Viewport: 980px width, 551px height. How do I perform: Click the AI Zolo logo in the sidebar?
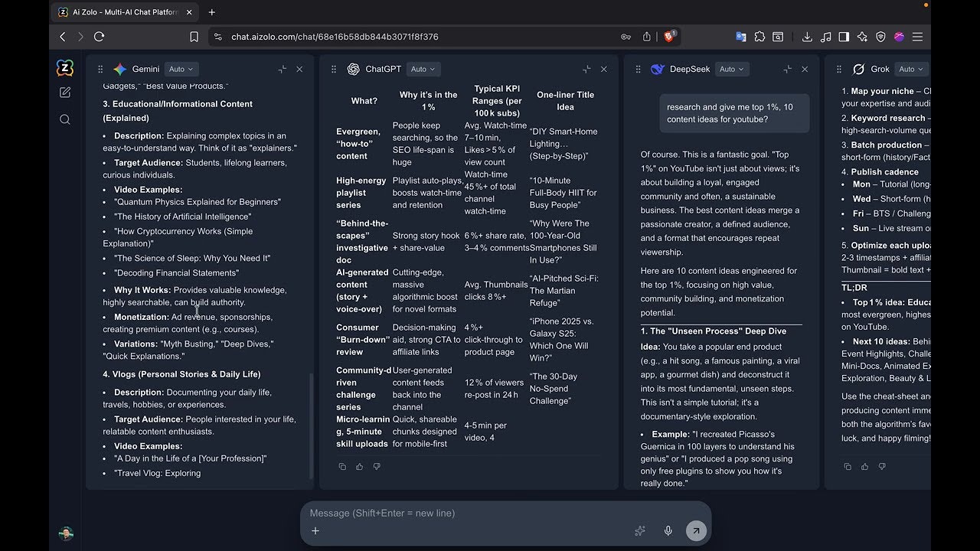[65, 68]
